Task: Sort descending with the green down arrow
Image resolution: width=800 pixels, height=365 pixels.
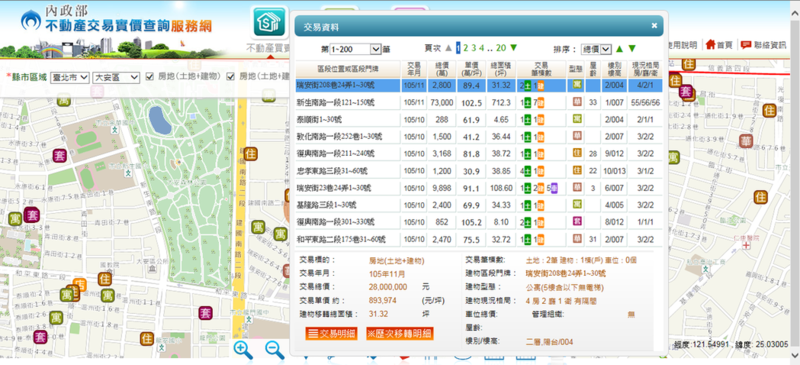Action: [632, 49]
